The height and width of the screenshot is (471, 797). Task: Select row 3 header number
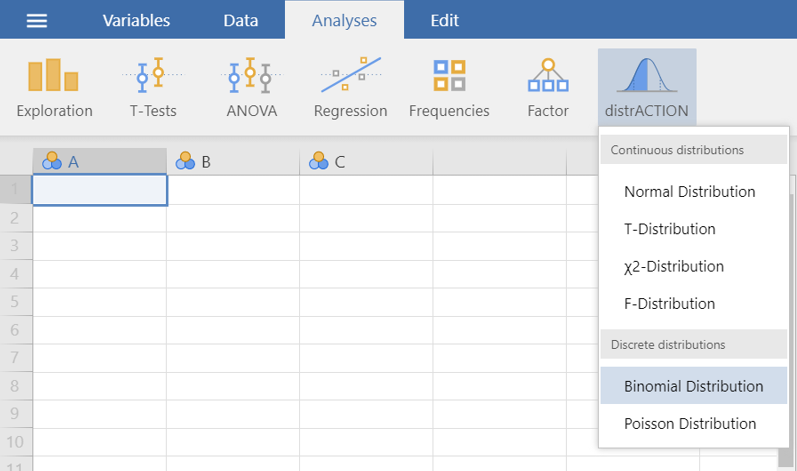[15, 246]
